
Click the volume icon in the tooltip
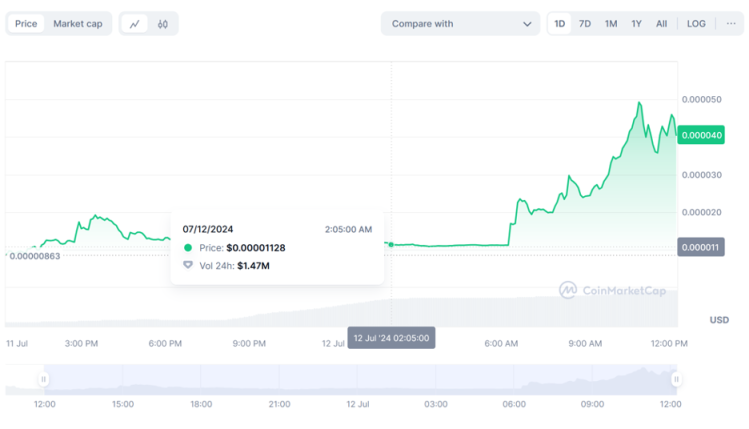click(x=188, y=265)
